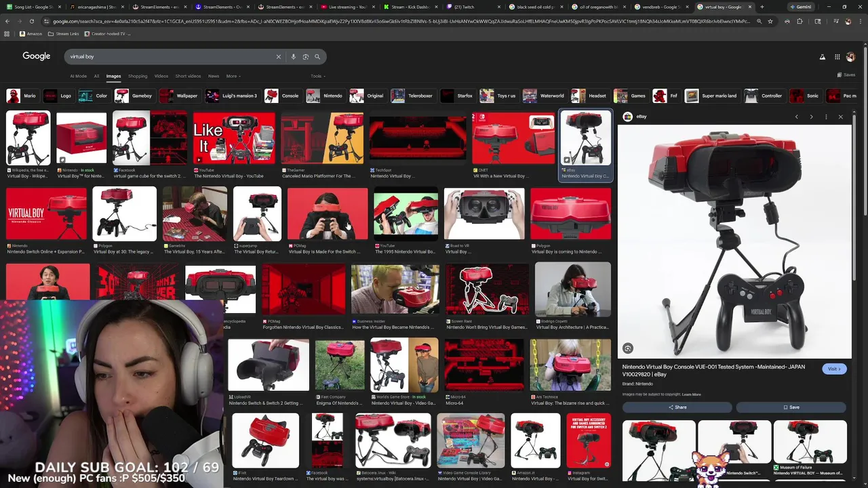
Task: Filter images by the Starfox chip
Action: pyautogui.click(x=457, y=96)
